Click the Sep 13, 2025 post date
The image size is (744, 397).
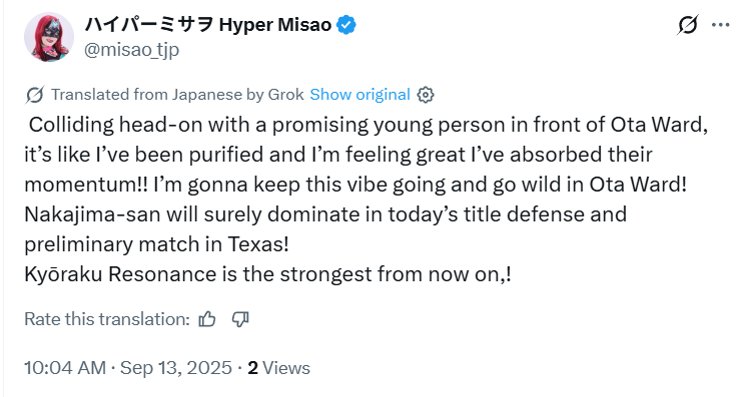point(176,368)
